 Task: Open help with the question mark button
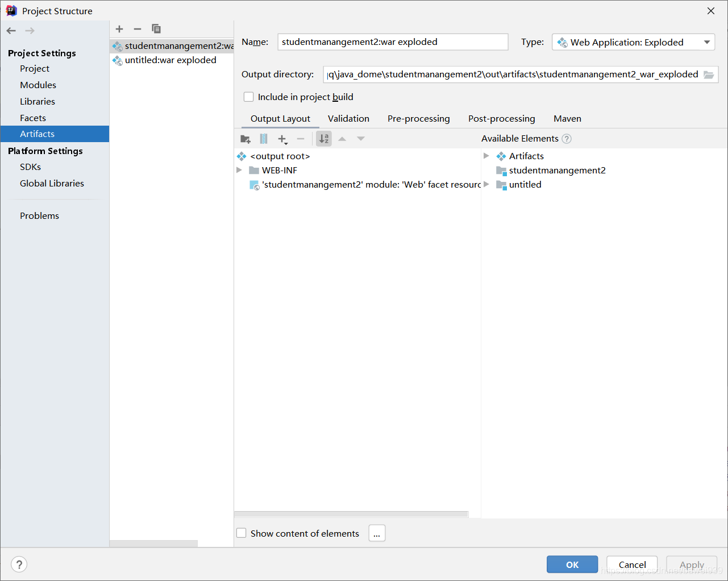[x=19, y=565]
